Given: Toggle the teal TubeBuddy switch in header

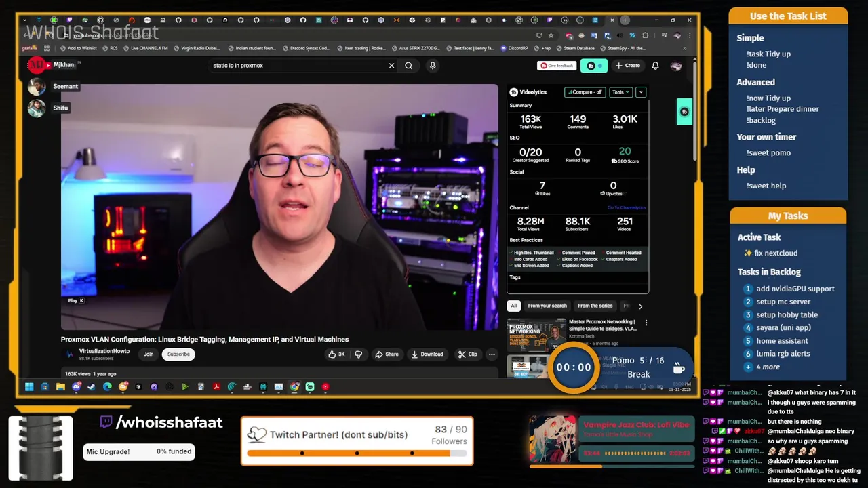Looking at the screenshot, I should coord(595,66).
